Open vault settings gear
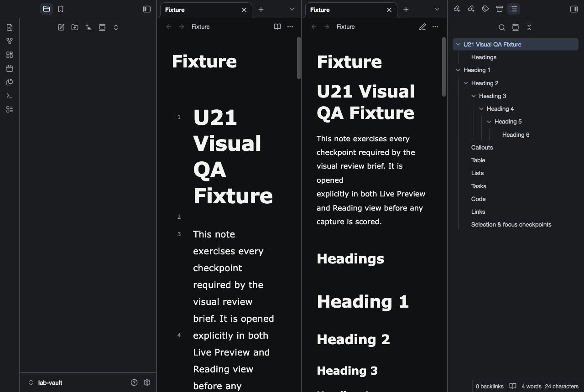 pos(147,382)
